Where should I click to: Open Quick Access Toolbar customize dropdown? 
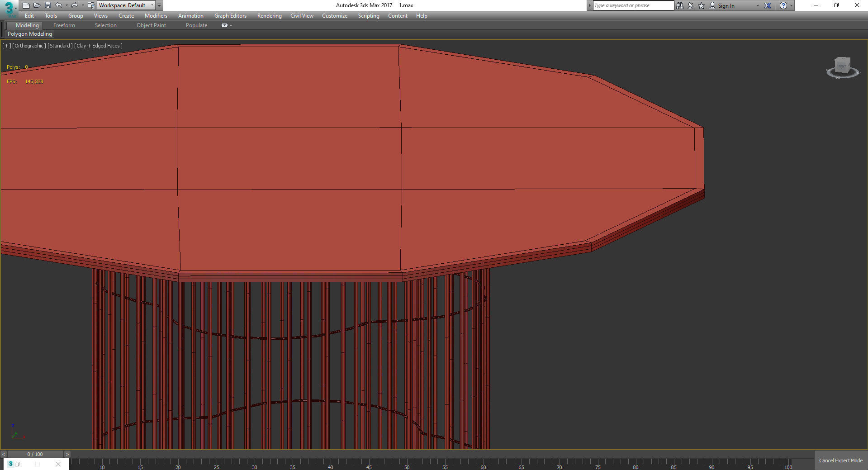point(159,5)
